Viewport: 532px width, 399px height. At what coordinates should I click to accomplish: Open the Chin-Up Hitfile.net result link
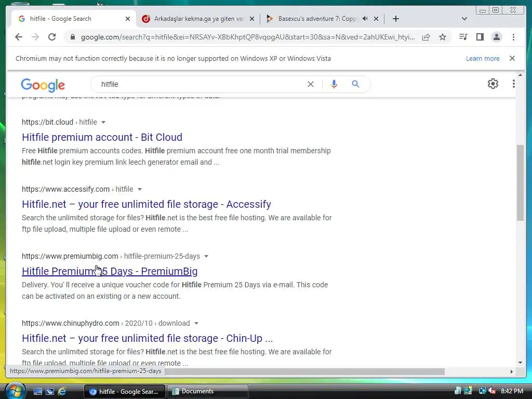(x=147, y=338)
